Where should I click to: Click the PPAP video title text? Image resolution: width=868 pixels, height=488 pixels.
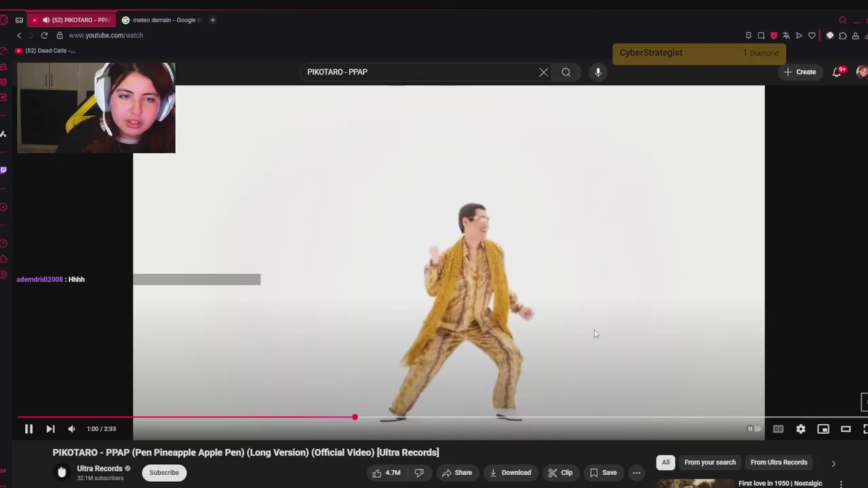(245, 453)
